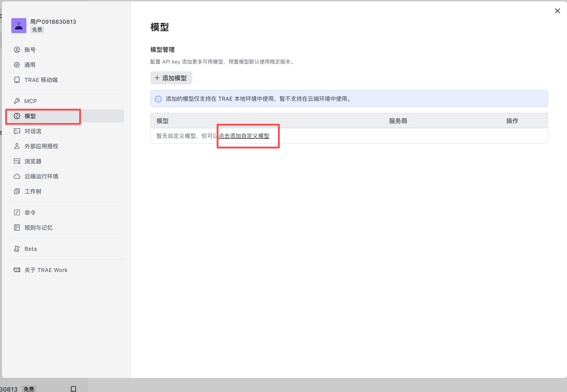Click the 浏览器 window icon
The image size is (567, 392).
click(x=17, y=161)
